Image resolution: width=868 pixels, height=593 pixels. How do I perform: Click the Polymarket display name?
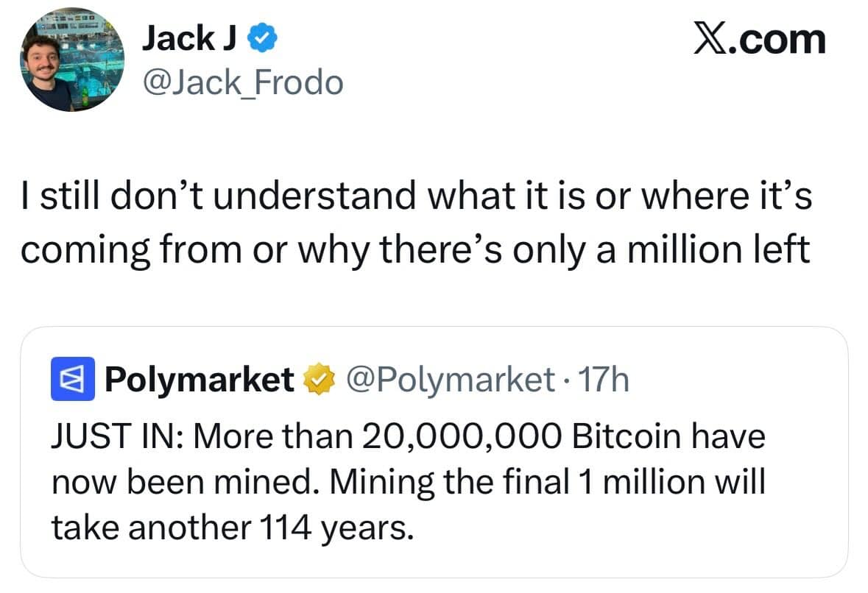click(x=200, y=379)
